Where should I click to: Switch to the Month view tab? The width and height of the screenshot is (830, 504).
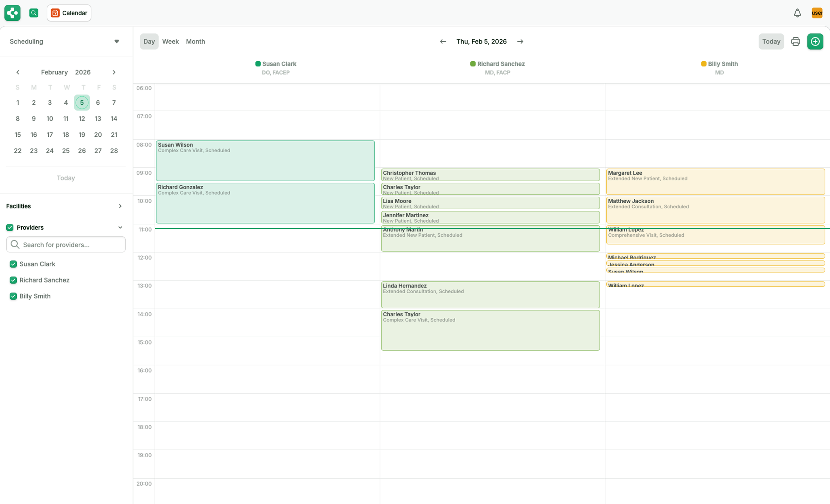195,41
